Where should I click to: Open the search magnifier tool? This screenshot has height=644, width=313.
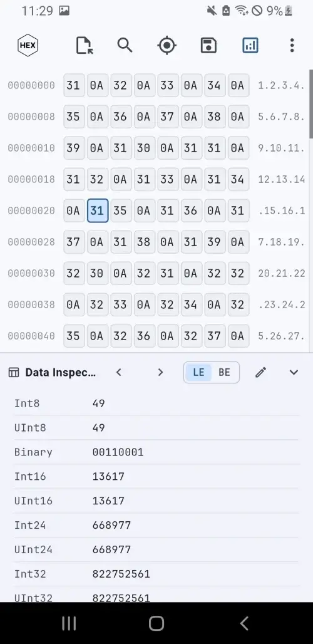point(125,44)
